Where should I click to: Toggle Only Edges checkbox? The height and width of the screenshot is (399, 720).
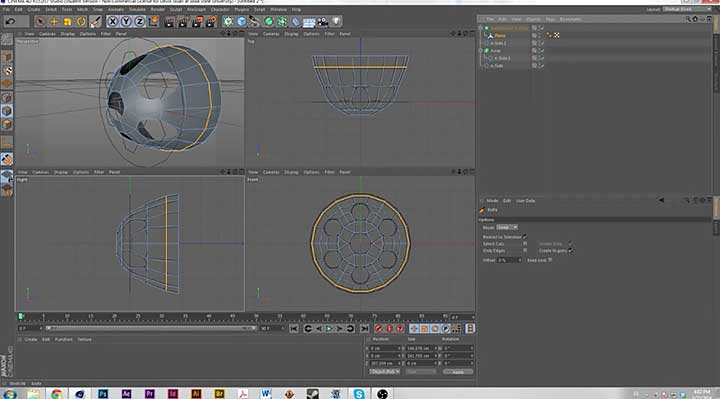pos(525,251)
